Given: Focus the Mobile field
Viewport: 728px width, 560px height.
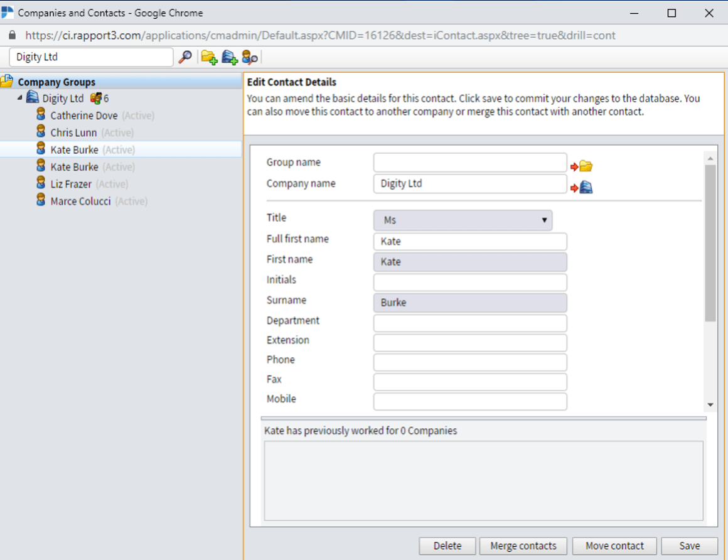Looking at the screenshot, I should click(470, 402).
